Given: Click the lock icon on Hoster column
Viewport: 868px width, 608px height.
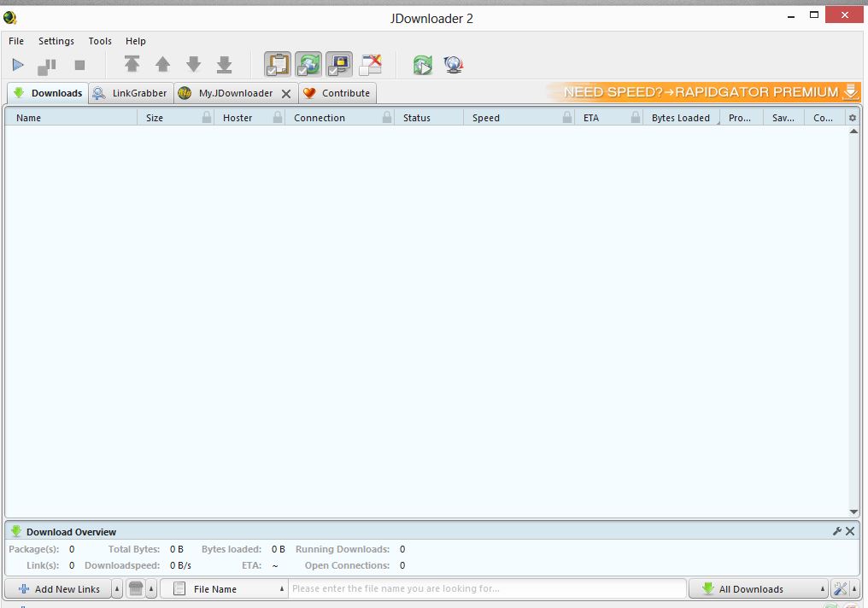Looking at the screenshot, I should coord(278,117).
